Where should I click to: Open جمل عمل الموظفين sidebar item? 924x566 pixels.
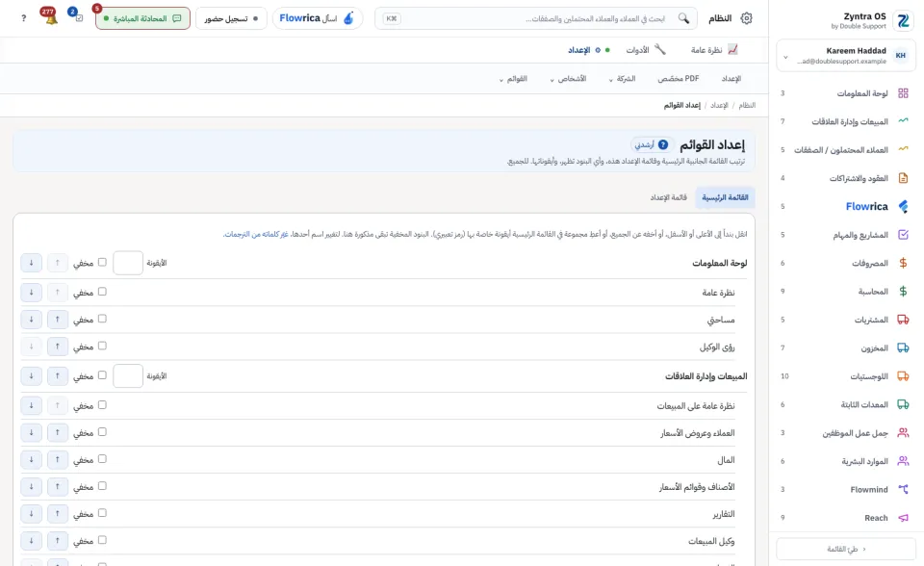tap(846, 433)
